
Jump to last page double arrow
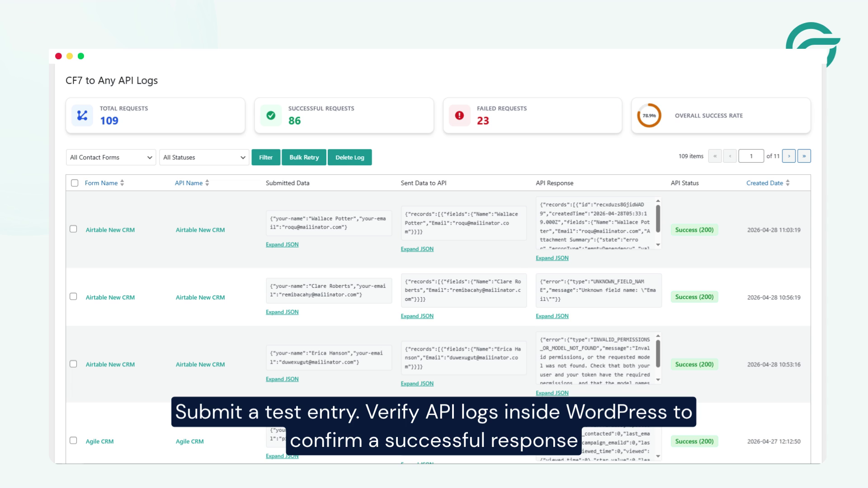pyautogui.click(x=804, y=156)
